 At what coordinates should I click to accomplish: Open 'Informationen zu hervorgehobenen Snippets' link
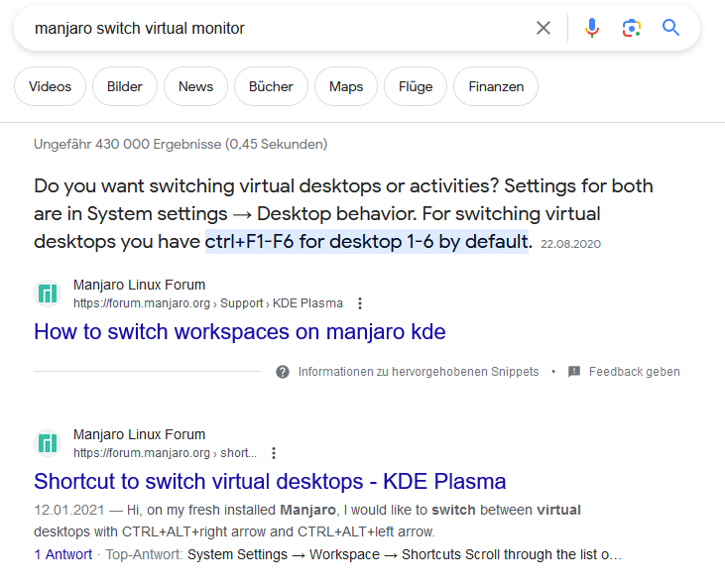coord(419,372)
